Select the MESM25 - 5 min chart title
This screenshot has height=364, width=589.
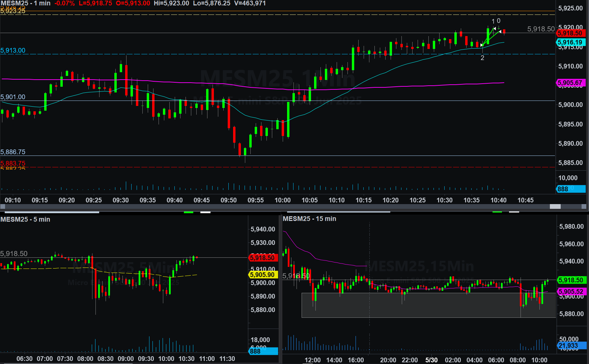25,219
